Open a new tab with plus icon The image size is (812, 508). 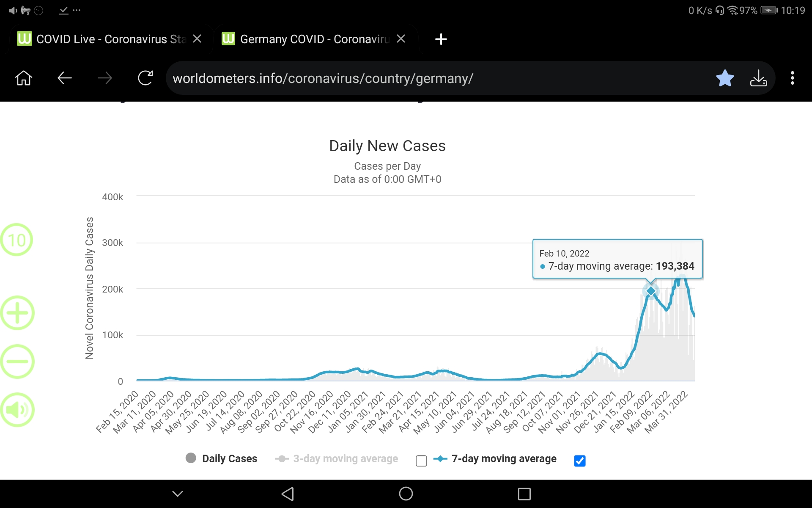[441, 39]
